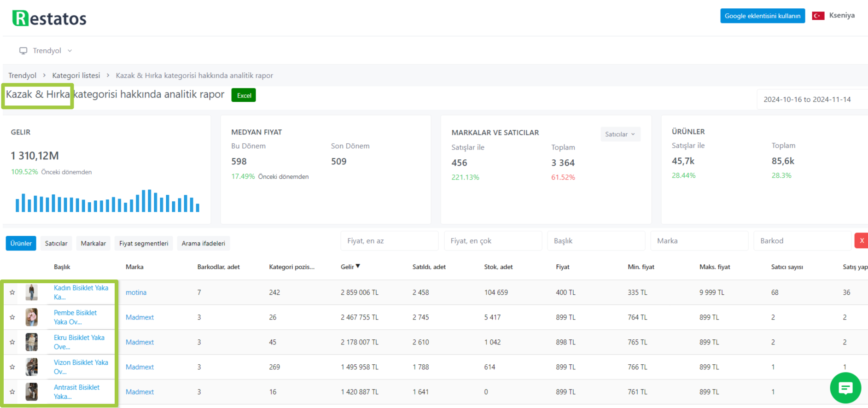Open thumbnail of Kadın Bisiklet Yaka product
This screenshot has width=868, height=408.
[32, 292]
